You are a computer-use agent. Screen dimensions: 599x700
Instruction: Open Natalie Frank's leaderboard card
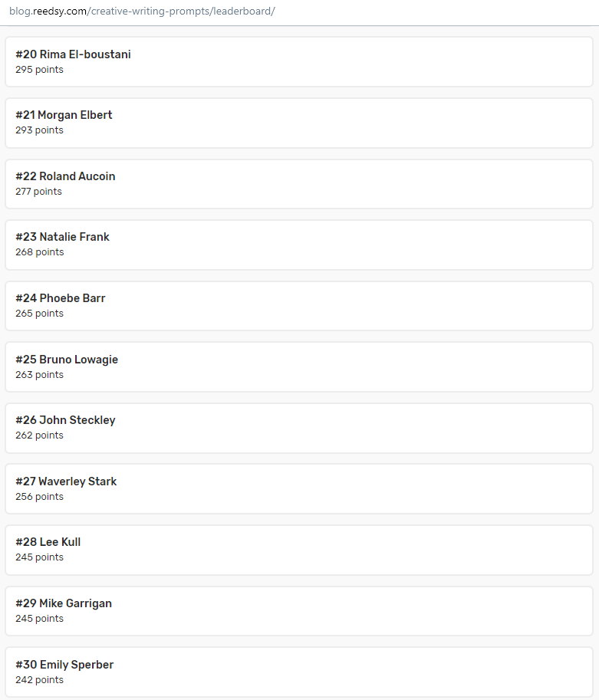(x=299, y=245)
